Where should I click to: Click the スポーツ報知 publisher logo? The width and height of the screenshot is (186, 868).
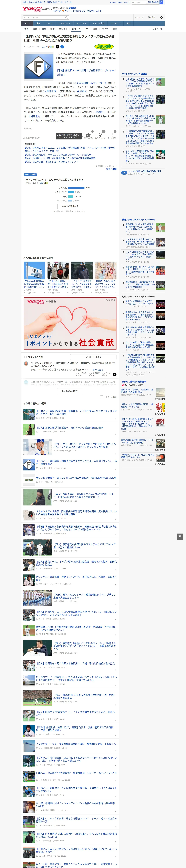coord(104,47)
